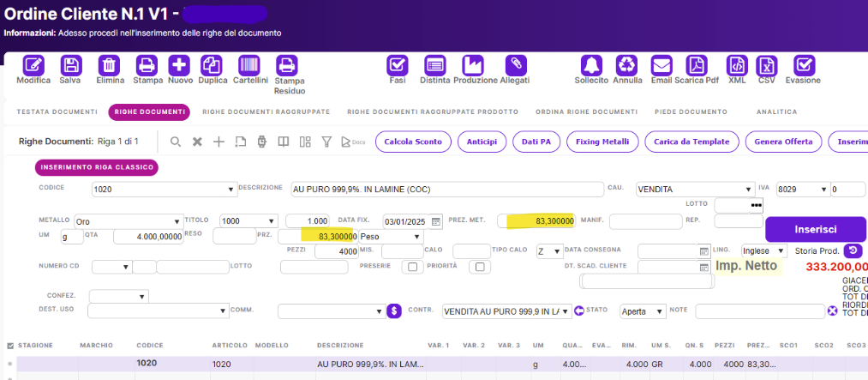Toggle the PRESERIE checkbox
The image size is (868, 380).
tap(413, 267)
